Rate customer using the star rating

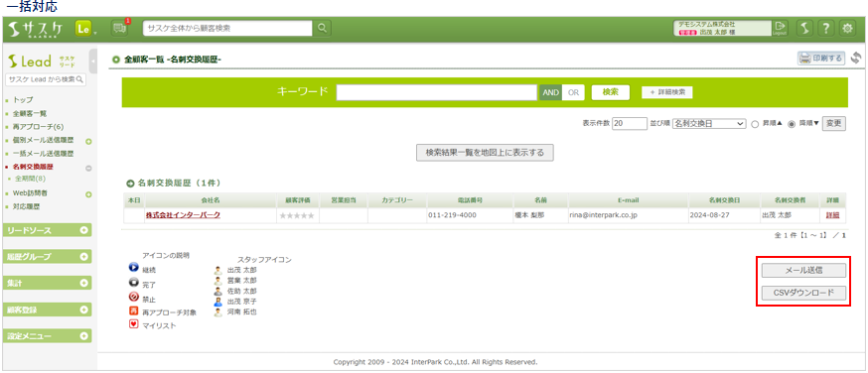[x=297, y=215]
